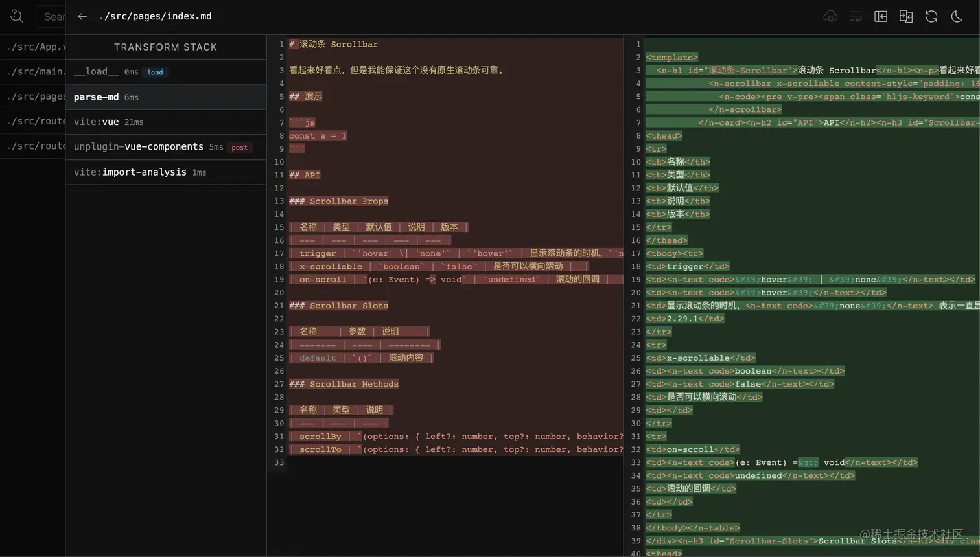Click '<thead>' on line 8 of right pane
980x557 pixels.
coord(664,135)
